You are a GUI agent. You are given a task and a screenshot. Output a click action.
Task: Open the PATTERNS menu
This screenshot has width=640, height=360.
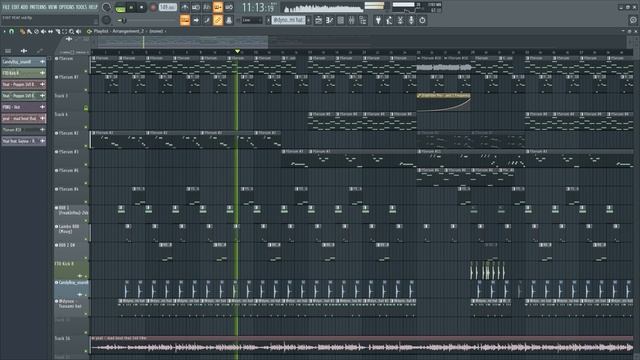[38, 7]
